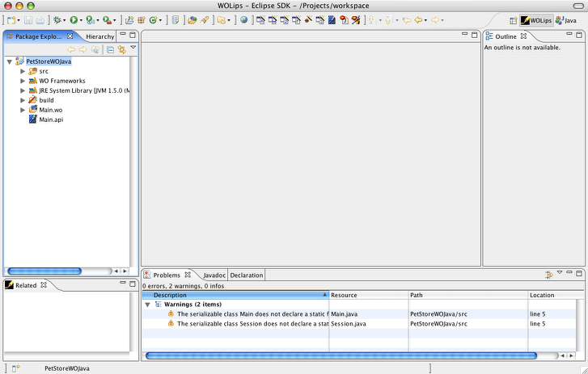Image resolution: width=588 pixels, height=374 pixels.
Task: Select the PetStoreWOJava project
Action: point(49,61)
